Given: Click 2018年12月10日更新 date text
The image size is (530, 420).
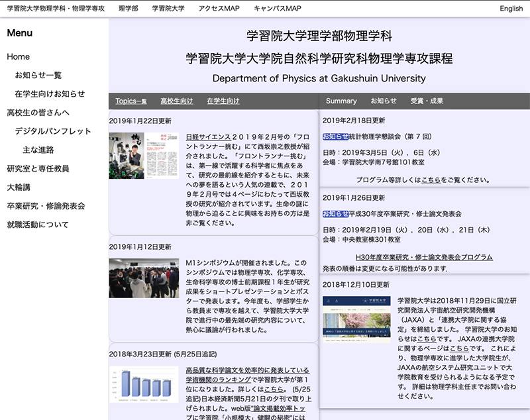Looking at the screenshot, I should coord(356,284).
